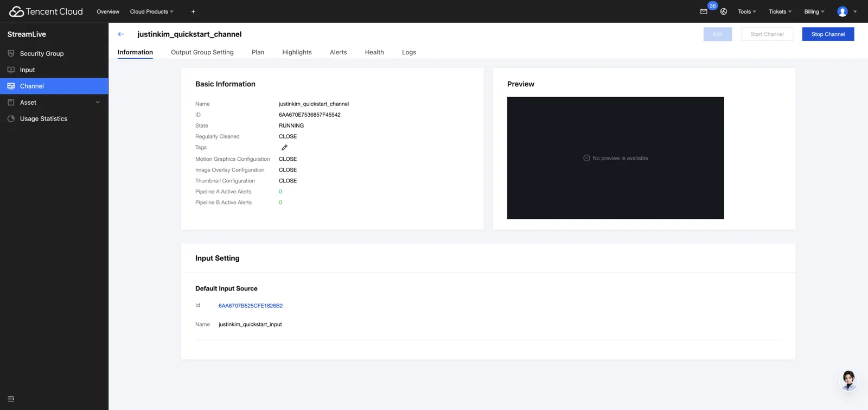Edit tags with the pencil icon
The width and height of the screenshot is (868, 410).
point(284,148)
